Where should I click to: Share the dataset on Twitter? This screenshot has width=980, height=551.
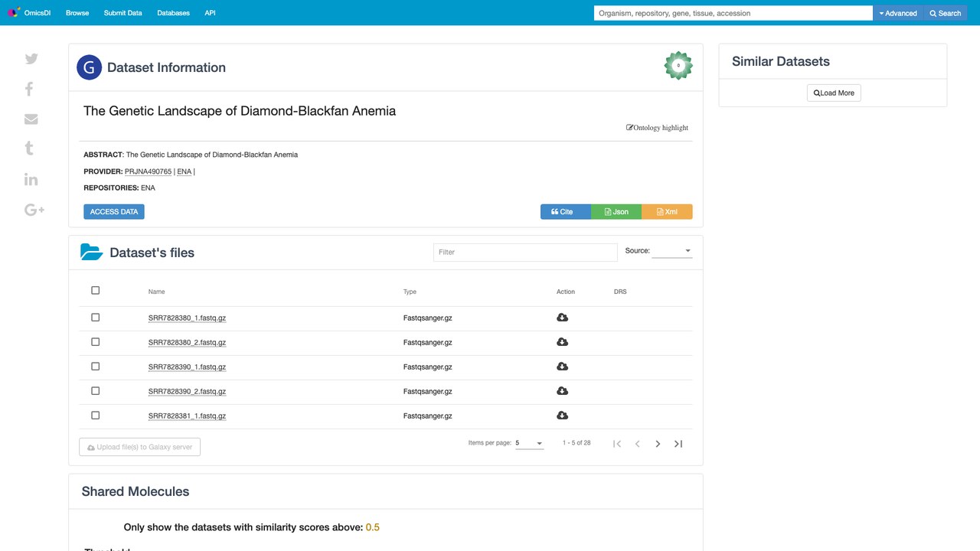[31, 59]
